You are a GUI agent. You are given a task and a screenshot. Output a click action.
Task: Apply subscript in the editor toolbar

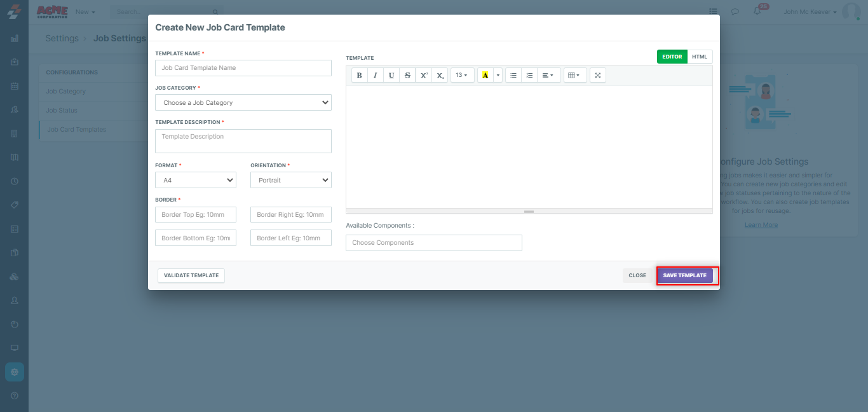click(x=440, y=75)
